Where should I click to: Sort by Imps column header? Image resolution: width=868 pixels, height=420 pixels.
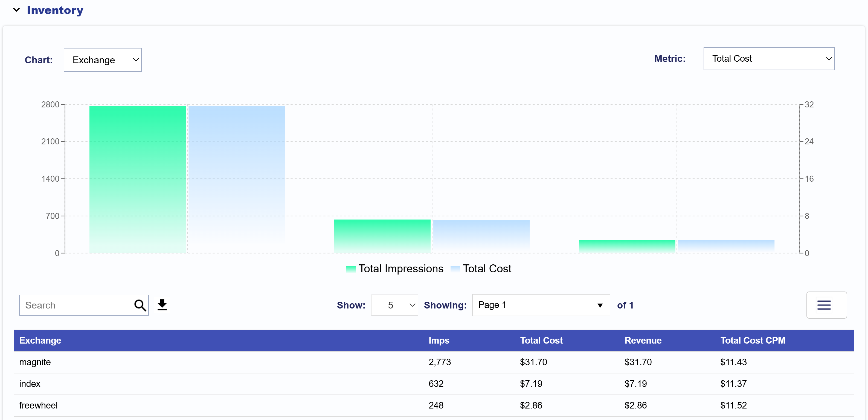coord(439,340)
